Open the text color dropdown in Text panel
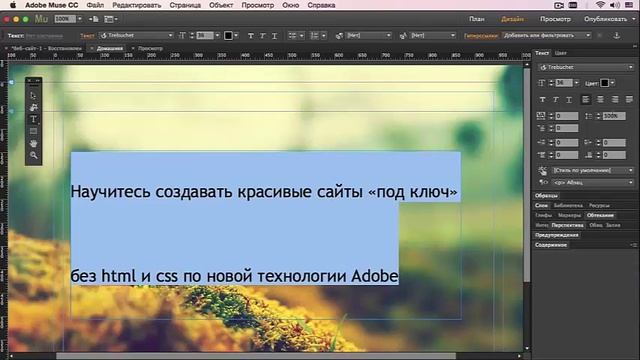 click(x=613, y=83)
